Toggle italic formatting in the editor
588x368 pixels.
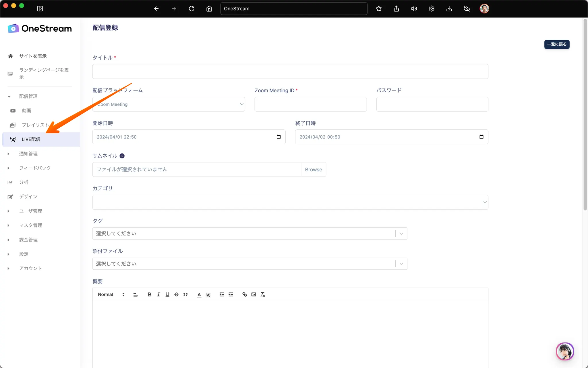click(158, 294)
